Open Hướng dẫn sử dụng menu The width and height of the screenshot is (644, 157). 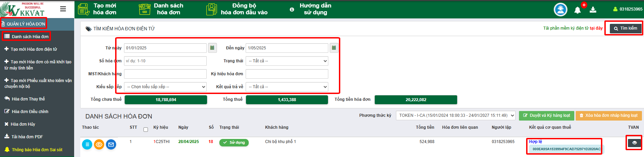coord(315,9)
